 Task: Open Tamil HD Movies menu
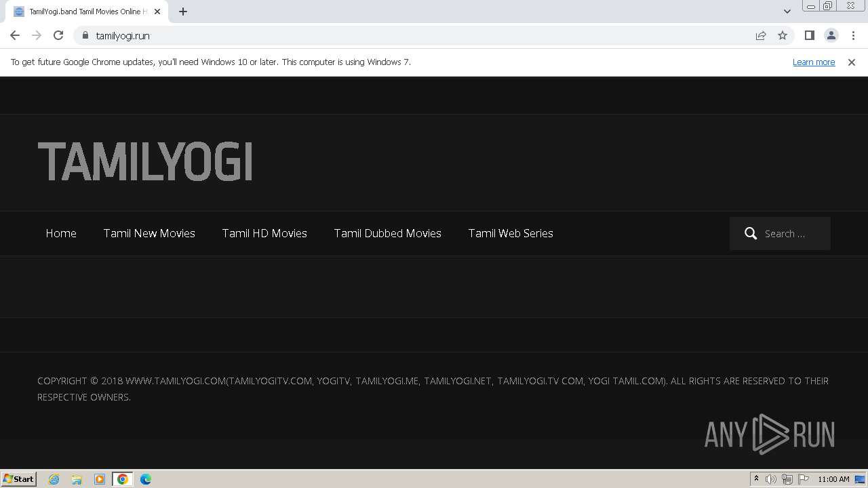coord(264,233)
